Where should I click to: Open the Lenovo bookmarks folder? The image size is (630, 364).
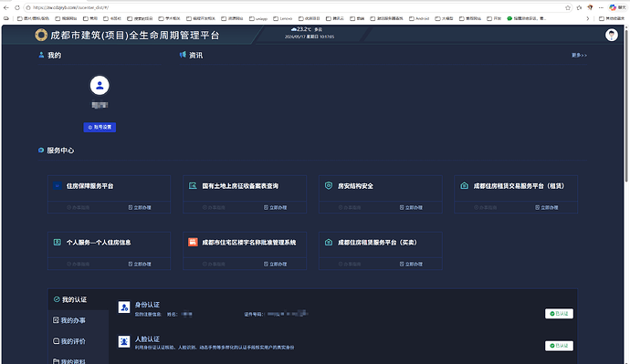click(283, 18)
